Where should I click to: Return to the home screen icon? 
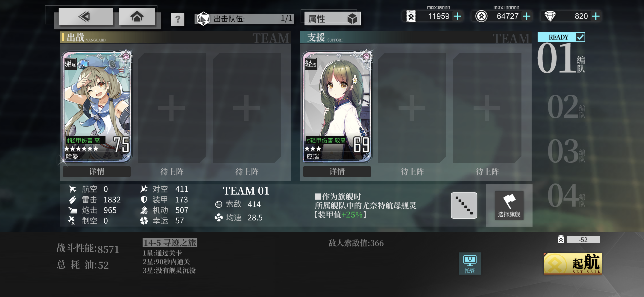(137, 17)
